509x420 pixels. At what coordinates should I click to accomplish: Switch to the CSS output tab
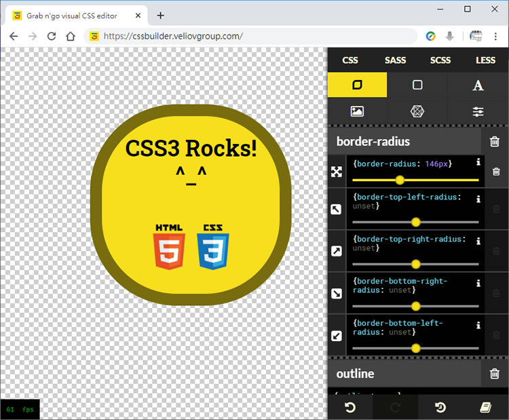pyautogui.click(x=350, y=60)
